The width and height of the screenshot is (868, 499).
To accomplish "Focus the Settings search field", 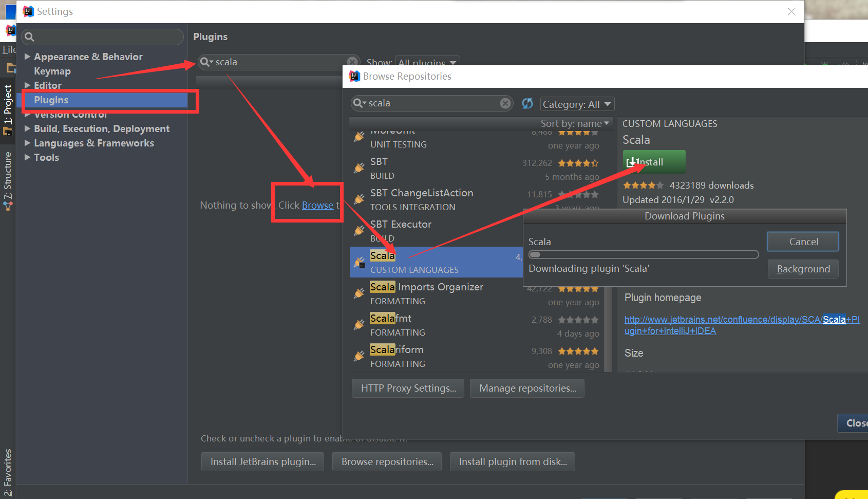I will 103,37.
